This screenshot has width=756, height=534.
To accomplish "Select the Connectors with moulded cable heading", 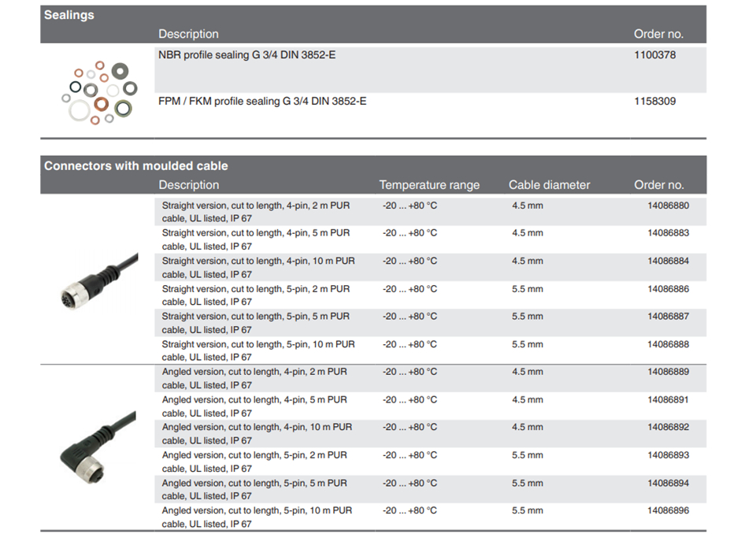I will 136,166.
